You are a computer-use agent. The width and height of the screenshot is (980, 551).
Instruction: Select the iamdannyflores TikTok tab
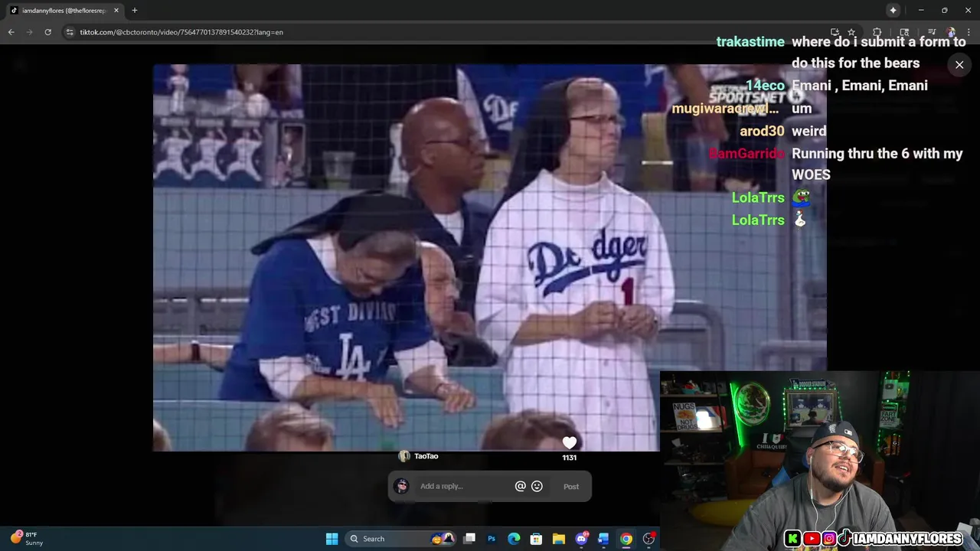pos(64,11)
